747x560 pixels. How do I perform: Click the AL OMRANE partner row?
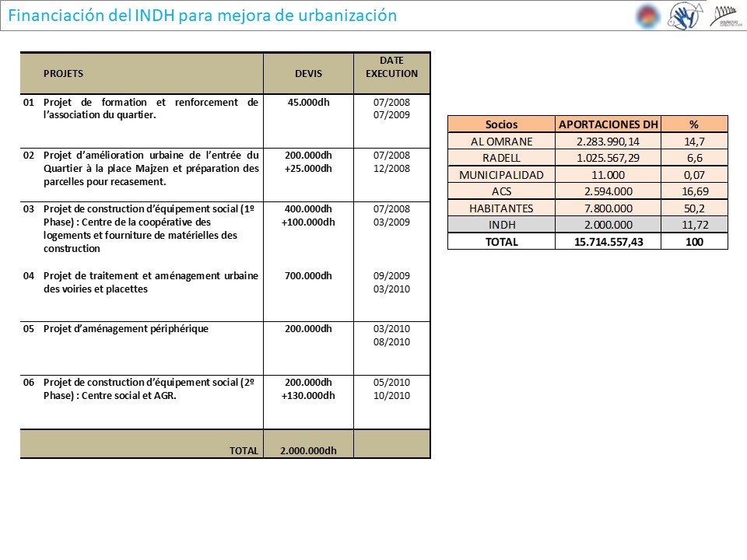coord(501,142)
